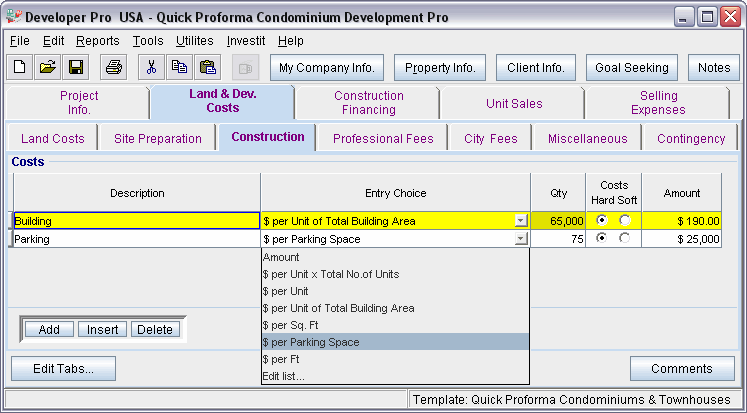This screenshot has height=413, width=747.
Task: Select Soft cost for Building row
Action: (x=625, y=221)
